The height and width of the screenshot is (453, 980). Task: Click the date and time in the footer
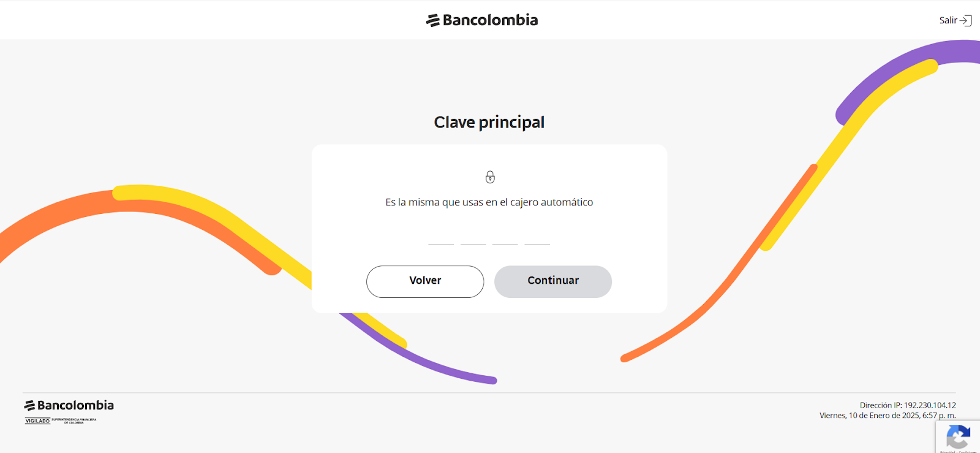pos(888,416)
